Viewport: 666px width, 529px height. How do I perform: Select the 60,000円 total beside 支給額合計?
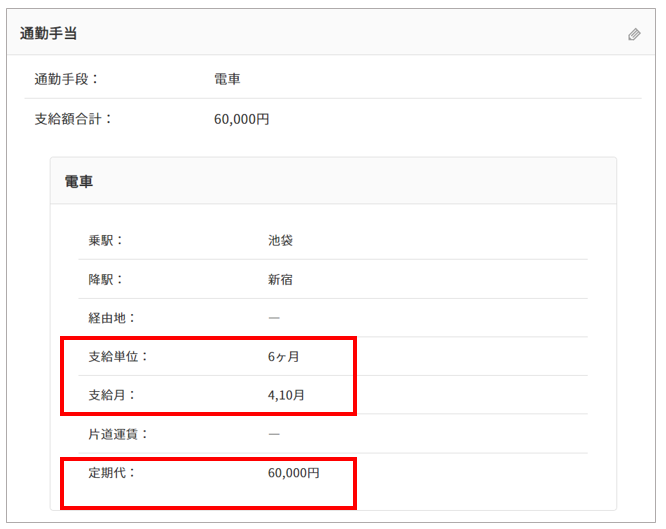241,119
